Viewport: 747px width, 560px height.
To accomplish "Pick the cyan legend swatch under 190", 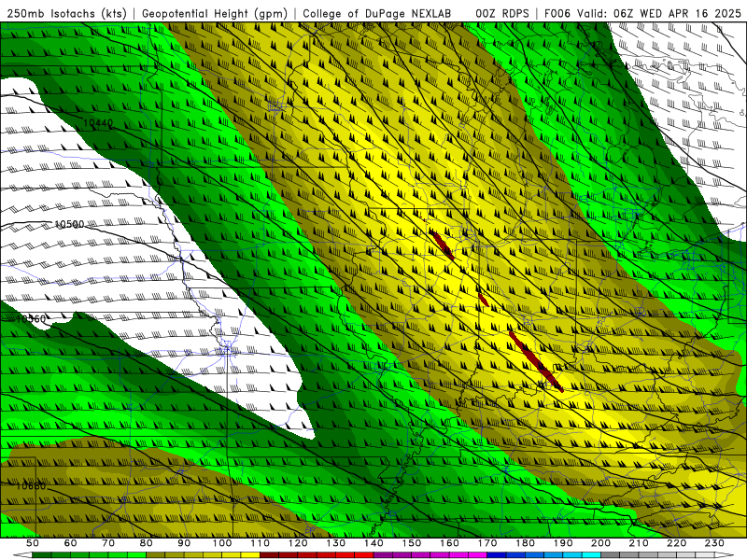I will click(572, 555).
